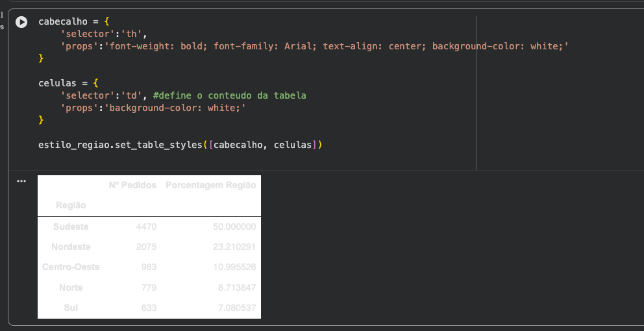Image resolution: width=644 pixels, height=331 pixels.
Task: Select the 'Sul' row label
Action: (x=71, y=308)
